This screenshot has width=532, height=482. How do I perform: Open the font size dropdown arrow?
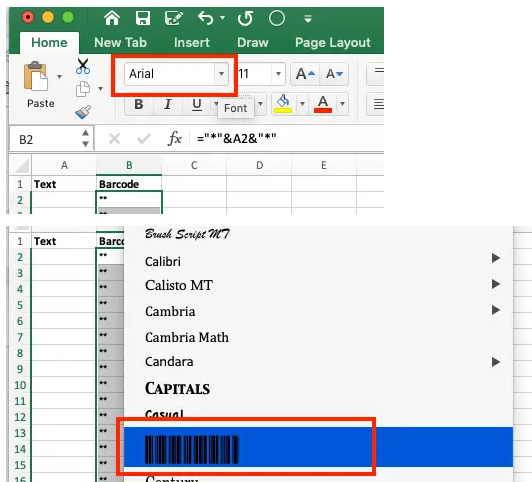278,74
